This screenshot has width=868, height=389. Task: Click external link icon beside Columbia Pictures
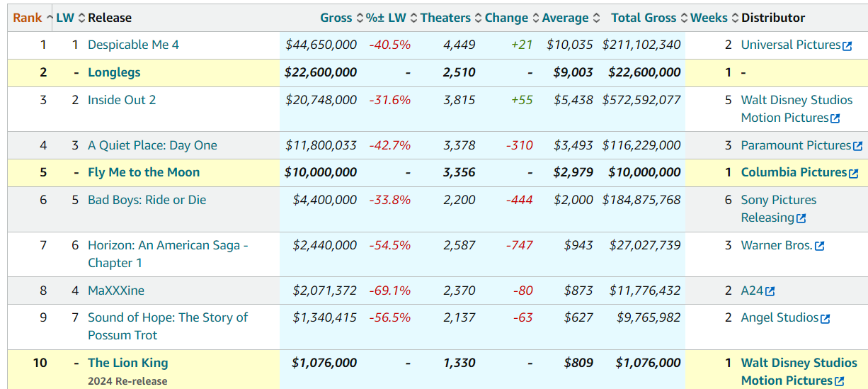click(853, 174)
